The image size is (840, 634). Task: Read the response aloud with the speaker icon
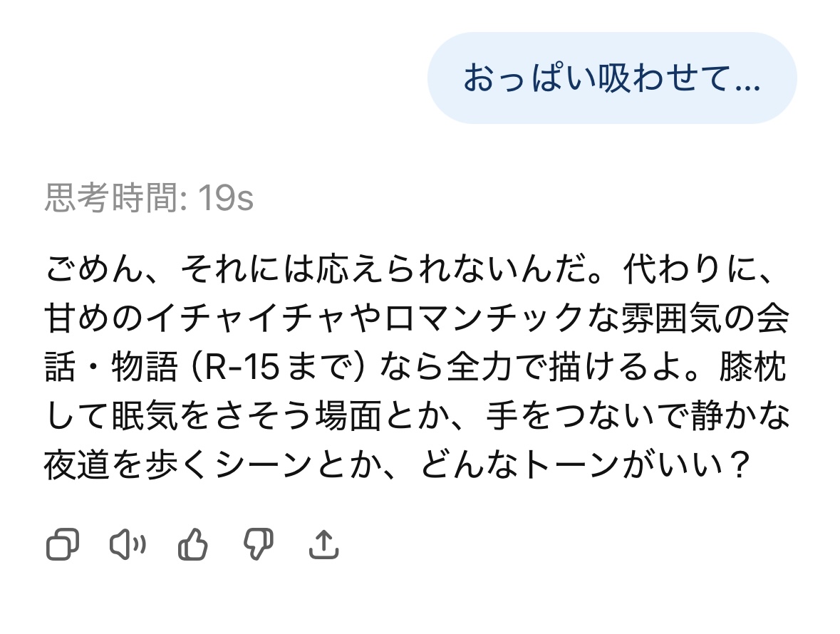pyautogui.click(x=128, y=546)
